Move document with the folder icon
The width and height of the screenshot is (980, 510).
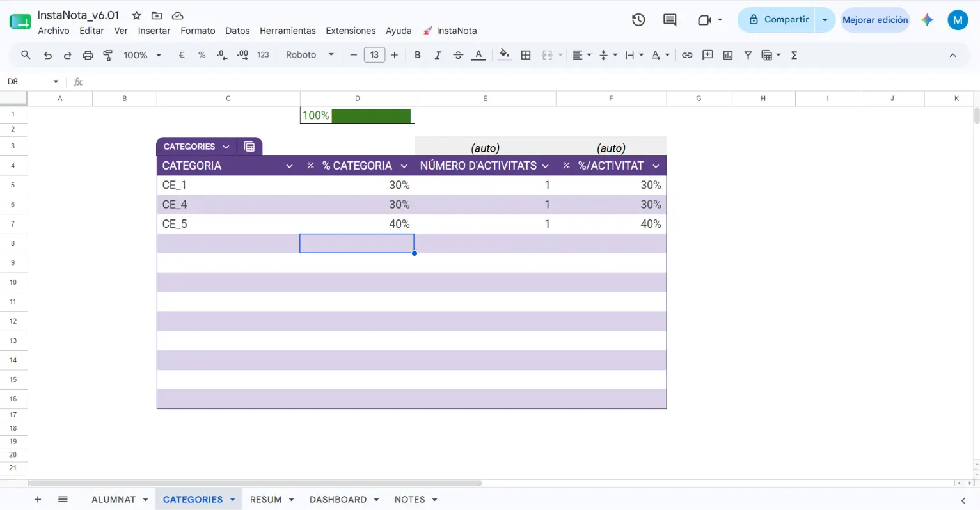pyautogui.click(x=157, y=15)
